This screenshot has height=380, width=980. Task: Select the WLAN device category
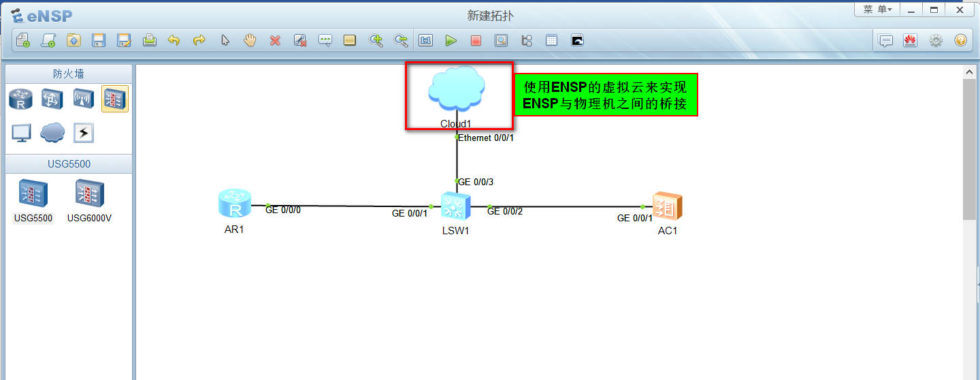84,99
